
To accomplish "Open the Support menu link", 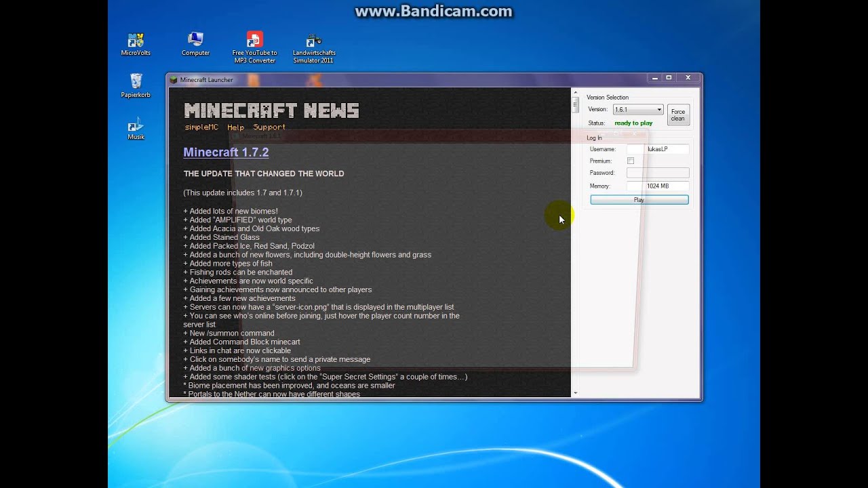I will (269, 127).
